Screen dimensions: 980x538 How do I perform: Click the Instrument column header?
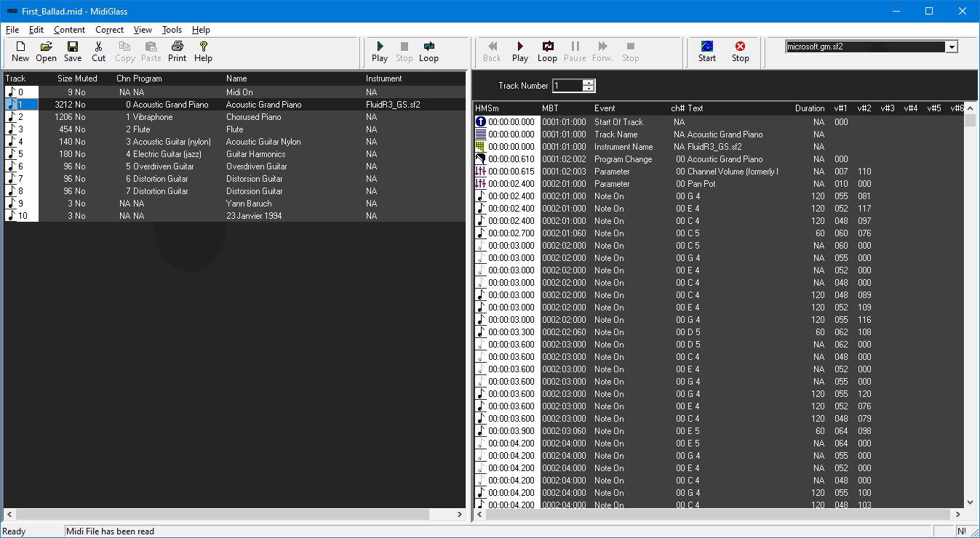pyautogui.click(x=384, y=79)
